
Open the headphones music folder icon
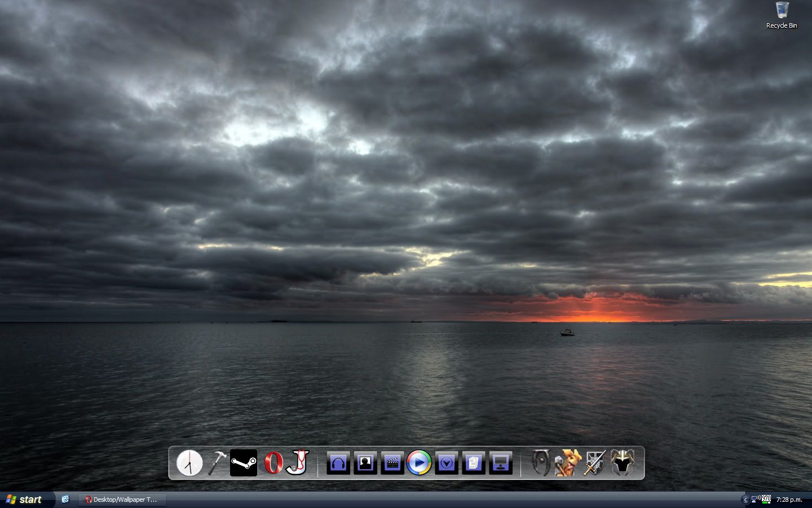coord(338,463)
